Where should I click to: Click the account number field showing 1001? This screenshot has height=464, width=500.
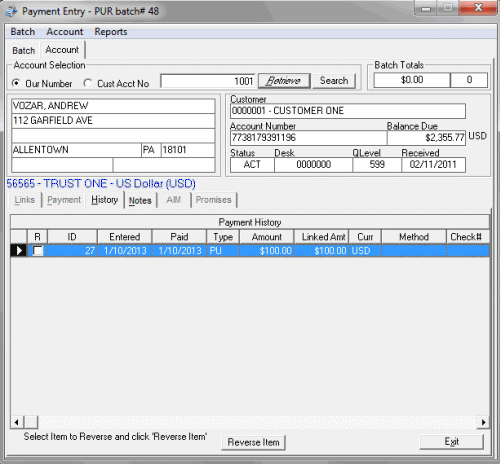(208, 81)
